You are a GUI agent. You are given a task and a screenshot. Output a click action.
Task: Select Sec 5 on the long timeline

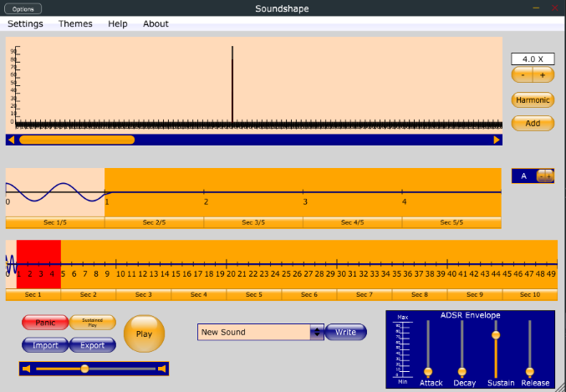254,294
